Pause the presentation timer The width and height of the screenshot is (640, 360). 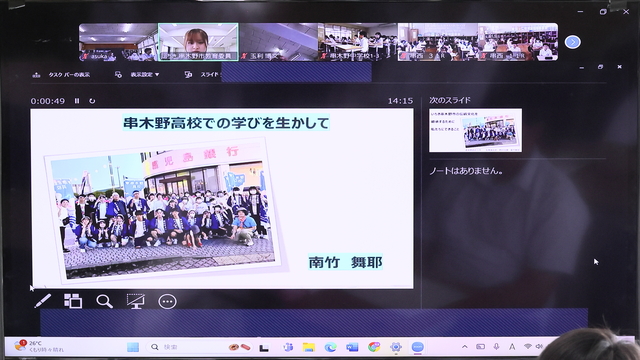[77, 101]
